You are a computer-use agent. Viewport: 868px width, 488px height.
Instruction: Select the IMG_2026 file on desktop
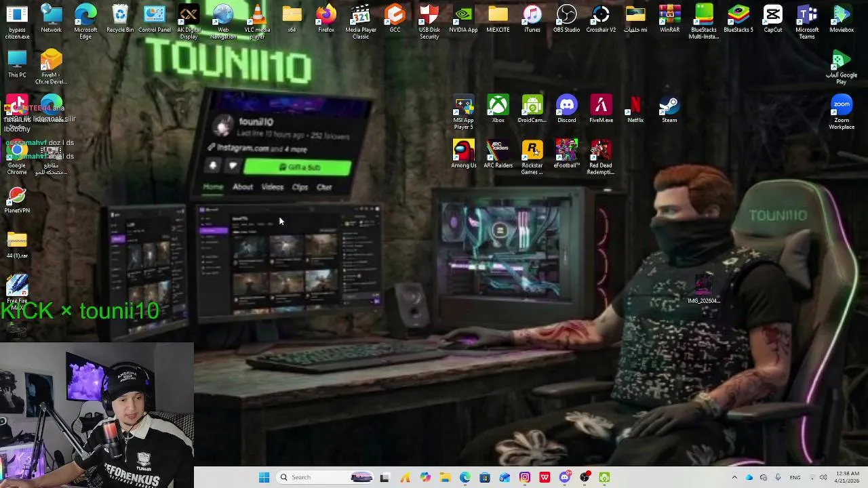[704, 289]
